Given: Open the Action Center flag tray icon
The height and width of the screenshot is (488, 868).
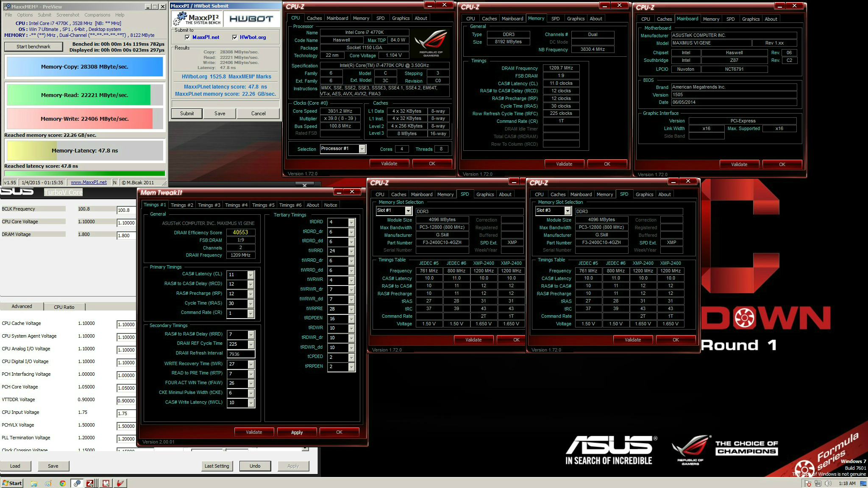Looking at the screenshot, I should click(808, 483).
